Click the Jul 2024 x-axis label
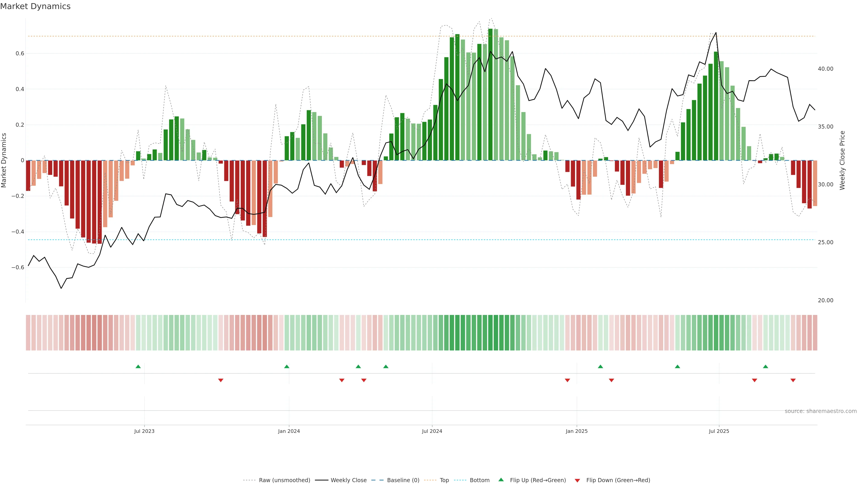The image size is (868, 488). [432, 431]
